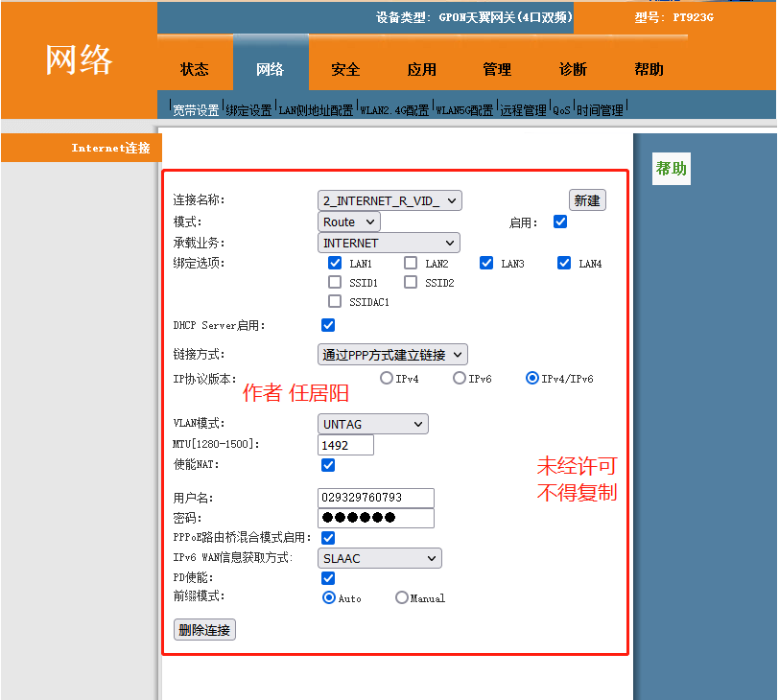This screenshot has height=700, width=779.
Task: Switch to the 安全 security tab
Action: pyautogui.click(x=345, y=69)
